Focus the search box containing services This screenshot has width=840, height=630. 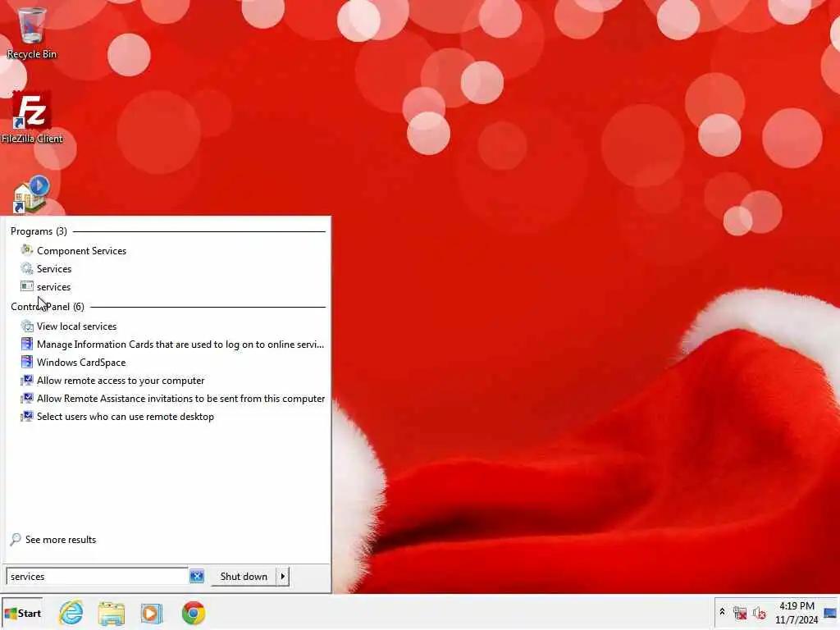click(x=98, y=577)
